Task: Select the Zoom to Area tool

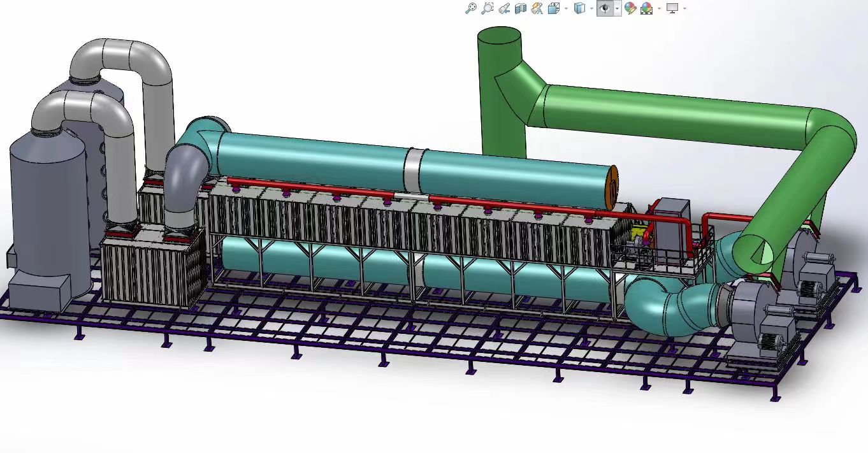Action: 488,8
